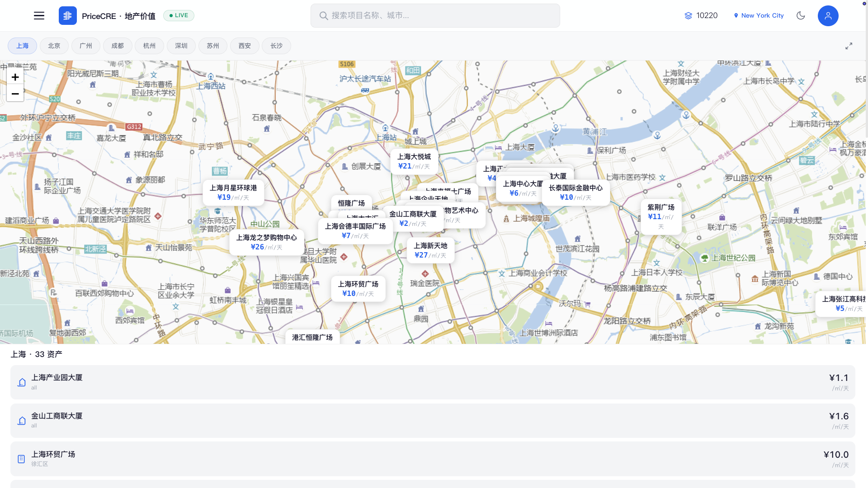
Task: Open the 恒隆广场 map marker
Action: pyautogui.click(x=351, y=203)
